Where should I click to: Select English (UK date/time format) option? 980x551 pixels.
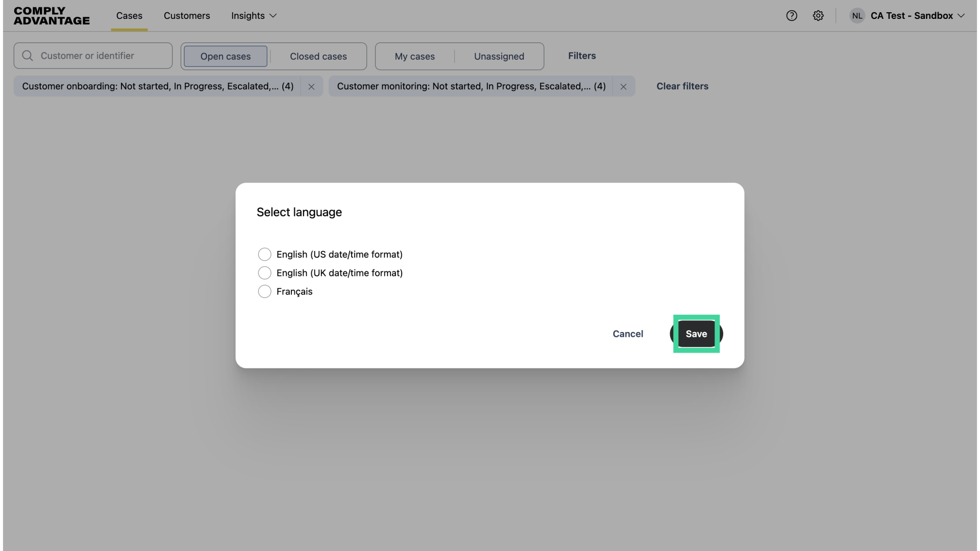264,273
